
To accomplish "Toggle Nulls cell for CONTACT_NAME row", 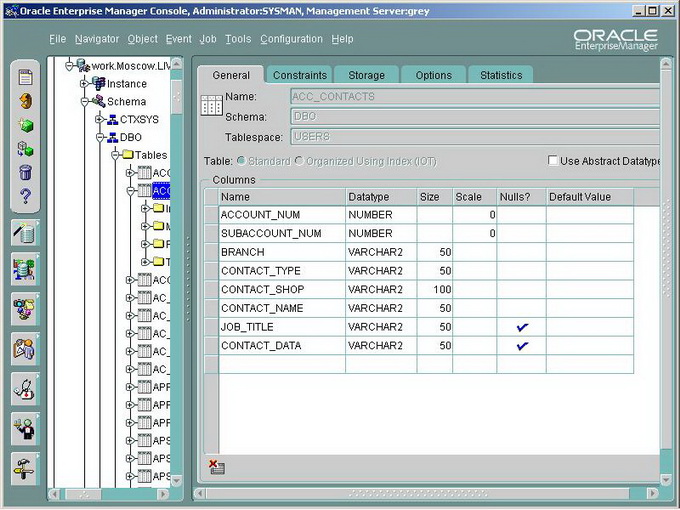I will 522,308.
